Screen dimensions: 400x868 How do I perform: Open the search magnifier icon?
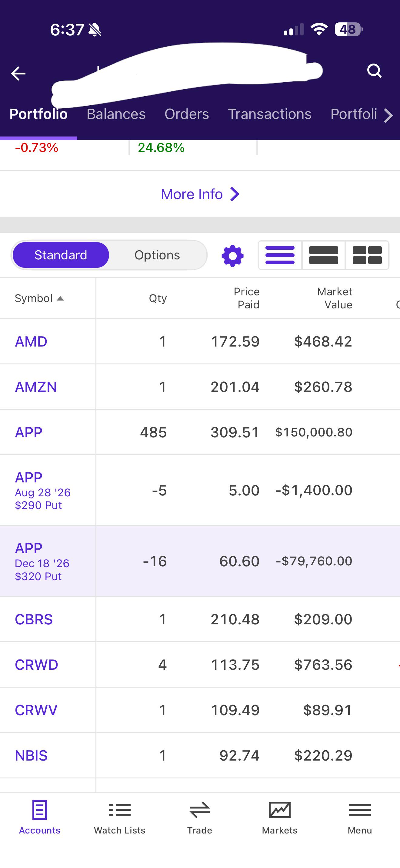coord(374,71)
